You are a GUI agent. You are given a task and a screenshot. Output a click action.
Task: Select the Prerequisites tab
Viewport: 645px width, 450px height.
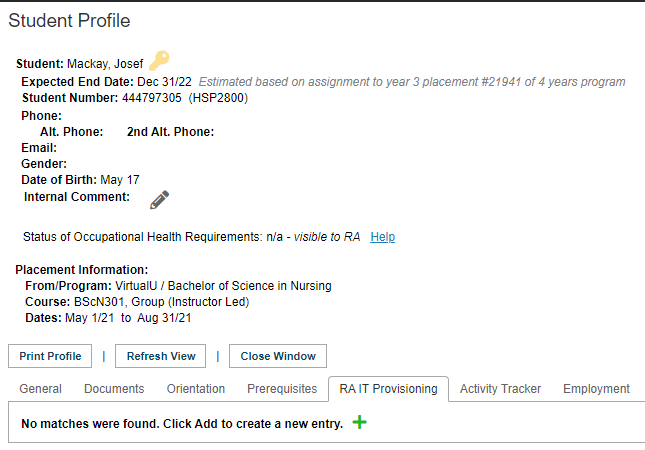(282, 389)
